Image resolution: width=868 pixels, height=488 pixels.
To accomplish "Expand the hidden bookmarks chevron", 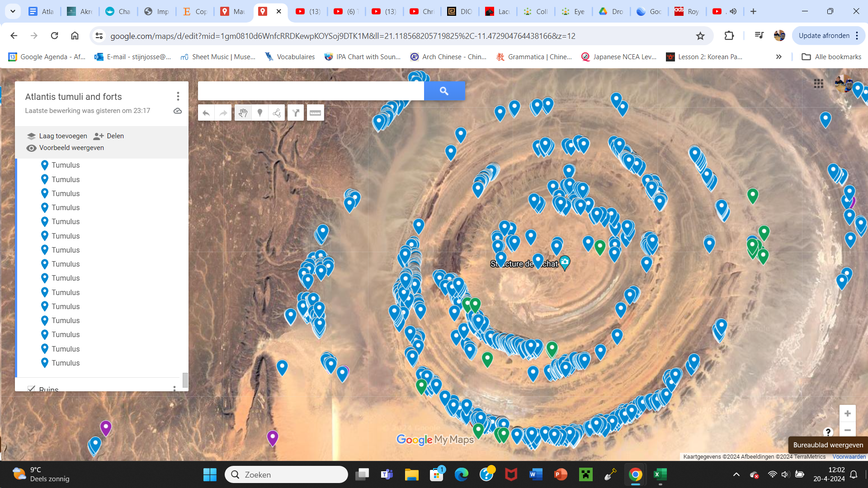I will pos(778,57).
